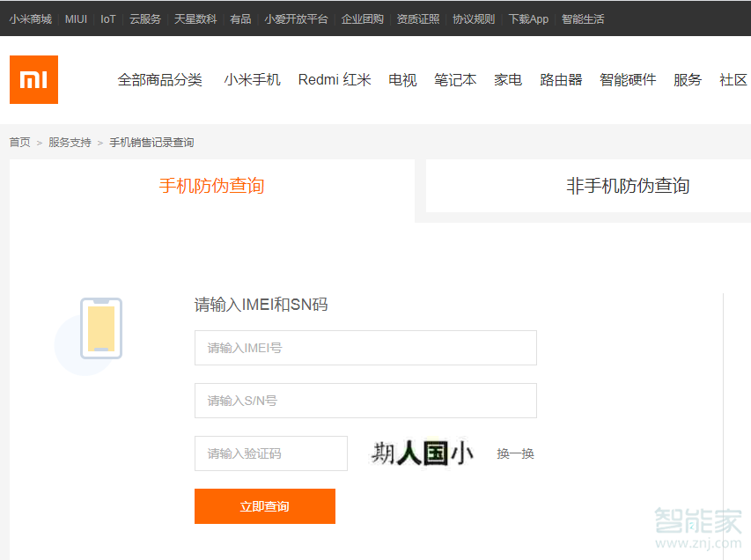Open the Redmi 红米 menu
Viewport: 751px width, 560px height.
pos(335,78)
